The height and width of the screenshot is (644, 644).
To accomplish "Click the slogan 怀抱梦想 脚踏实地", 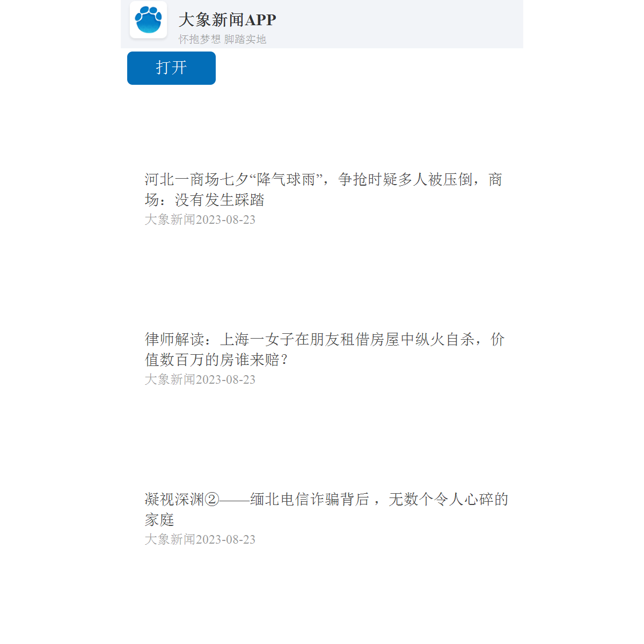I will pos(222,39).
